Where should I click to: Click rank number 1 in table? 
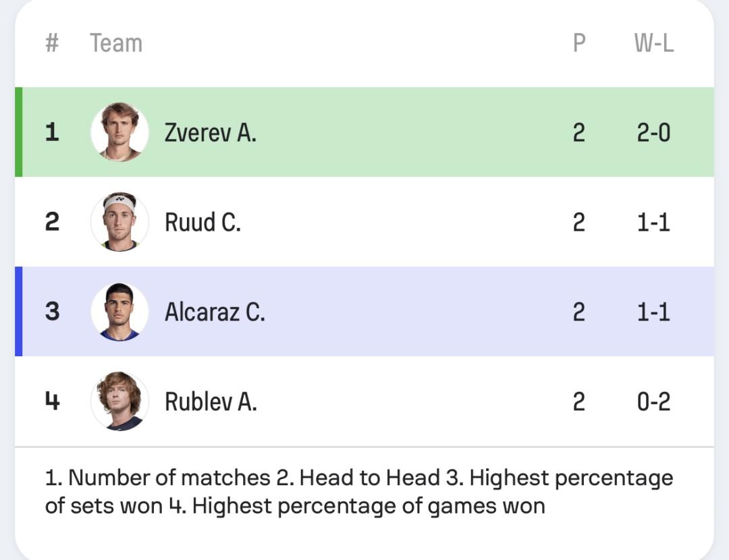pos(52,132)
